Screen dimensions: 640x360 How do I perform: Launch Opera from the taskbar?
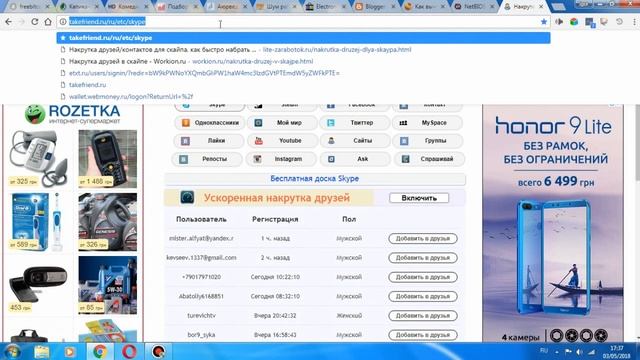[129, 351]
